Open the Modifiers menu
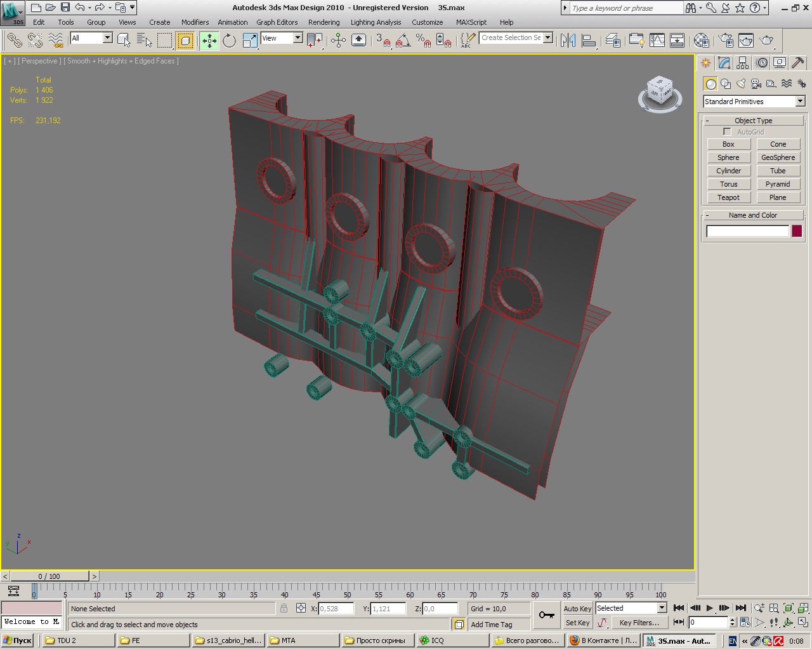The image size is (812, 650). 195,22
